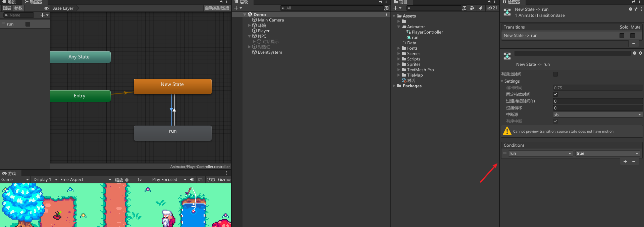Click the Hierarchy All search field
The image size is (644, 227).
point(331,8)
